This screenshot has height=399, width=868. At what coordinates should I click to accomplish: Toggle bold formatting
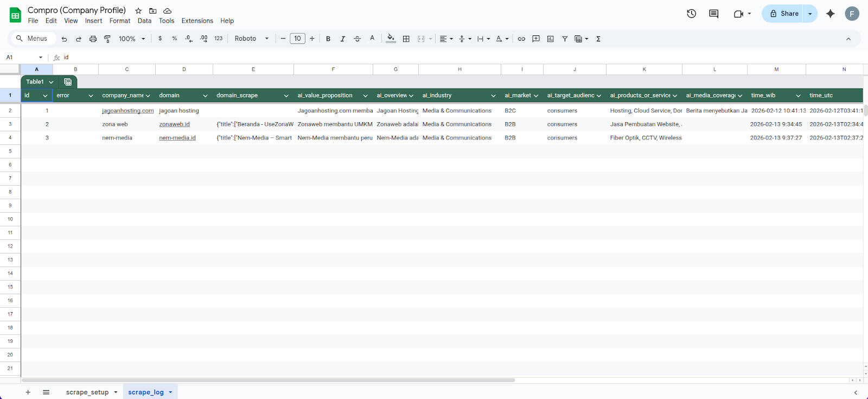coord(328,39)
